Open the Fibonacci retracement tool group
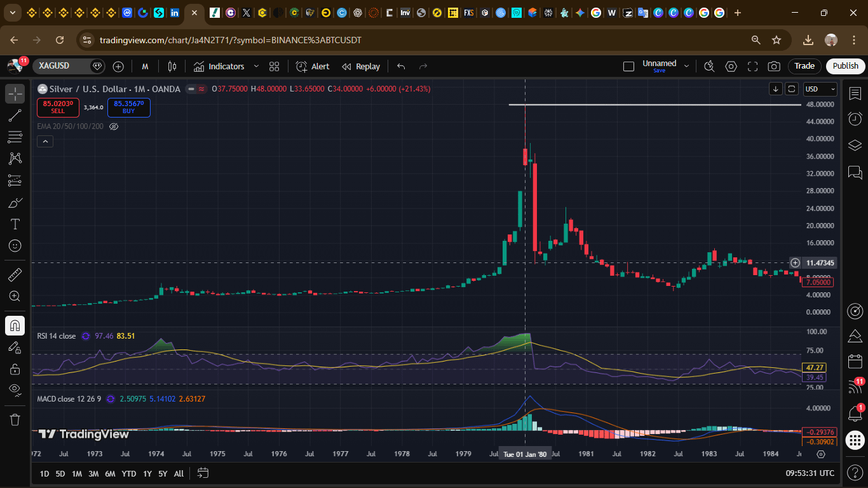This screenshot has height=488, width=868. point(15,137)
